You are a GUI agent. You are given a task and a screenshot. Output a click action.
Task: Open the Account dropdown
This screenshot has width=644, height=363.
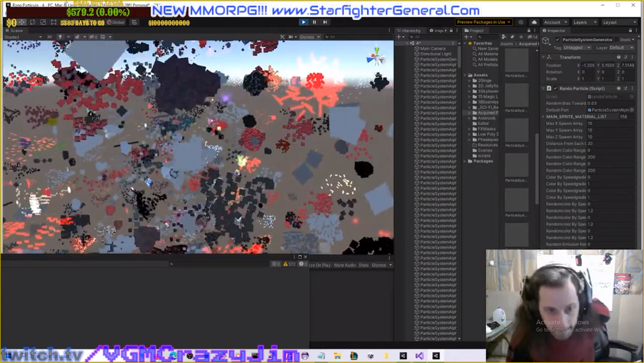[x=555, y=22]
